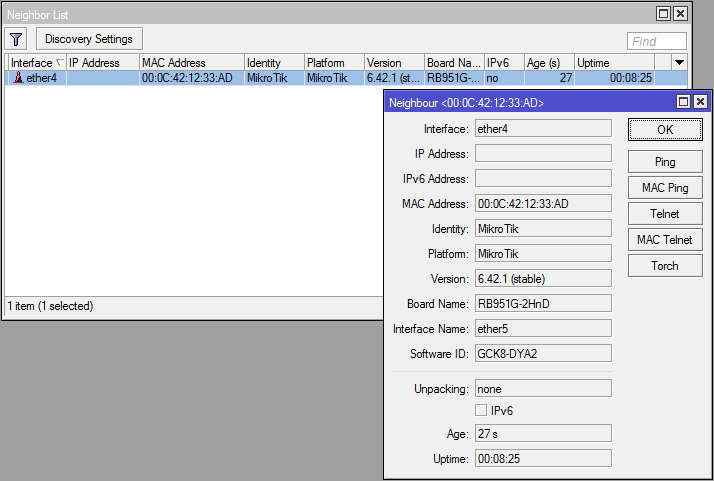Sort by the Board Name column header
The image size is (714, 481).
[x=454, y=62]
